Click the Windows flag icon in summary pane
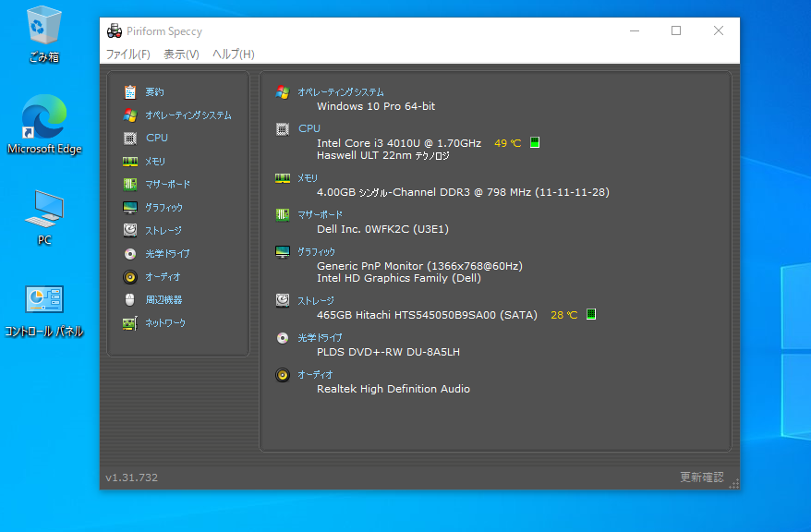 [x=283, y=92]
